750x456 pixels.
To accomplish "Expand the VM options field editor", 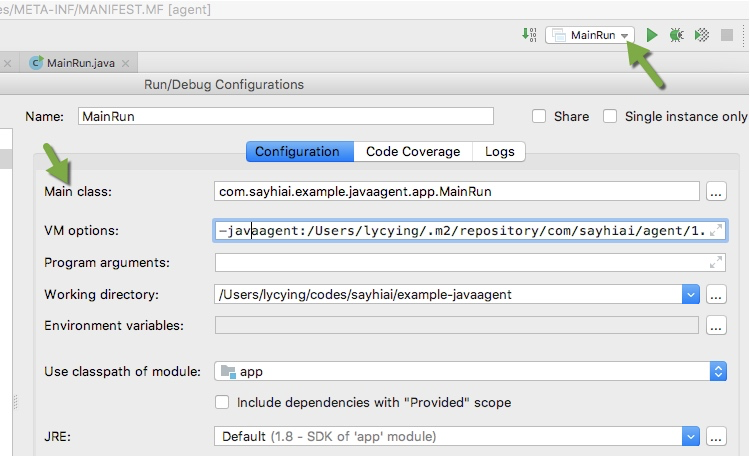I will click(716, 231).
